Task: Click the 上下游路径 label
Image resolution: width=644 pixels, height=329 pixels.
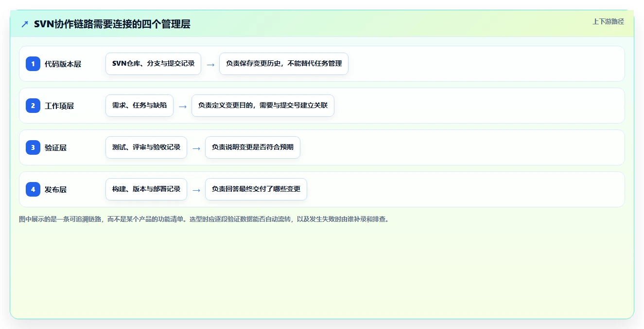Action: tap(608, 22)
